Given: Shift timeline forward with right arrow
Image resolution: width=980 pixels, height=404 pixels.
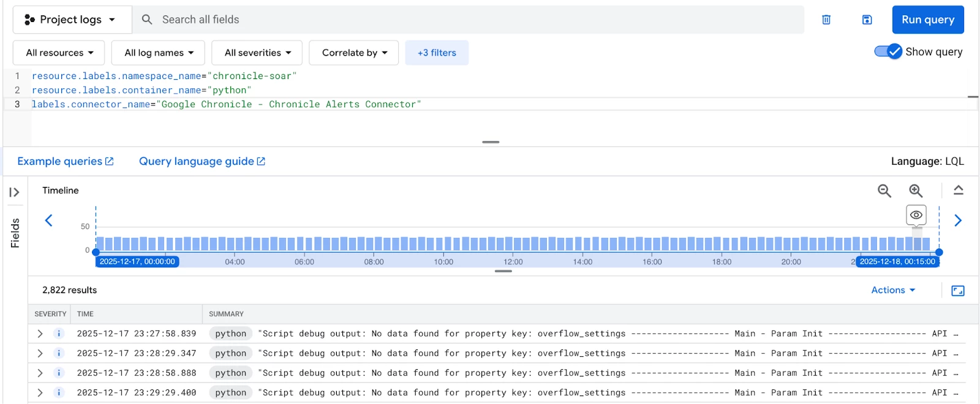Looking at the screenshot, I should (x=958, y=220).
